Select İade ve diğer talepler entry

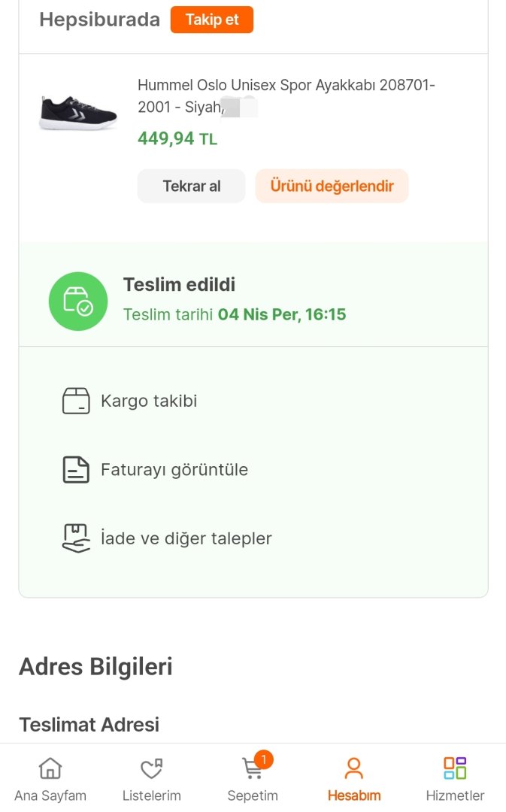[x=186, y=538]
